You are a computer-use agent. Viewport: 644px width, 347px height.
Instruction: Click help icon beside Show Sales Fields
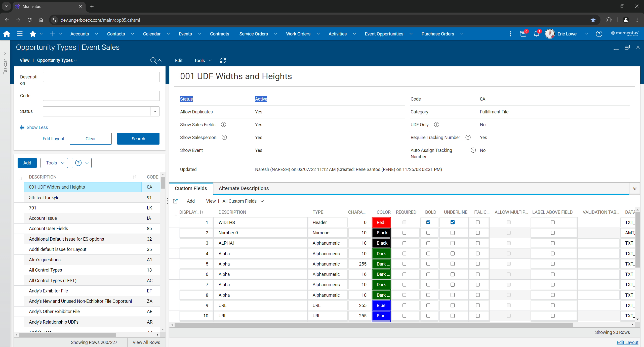pos(223,125)
